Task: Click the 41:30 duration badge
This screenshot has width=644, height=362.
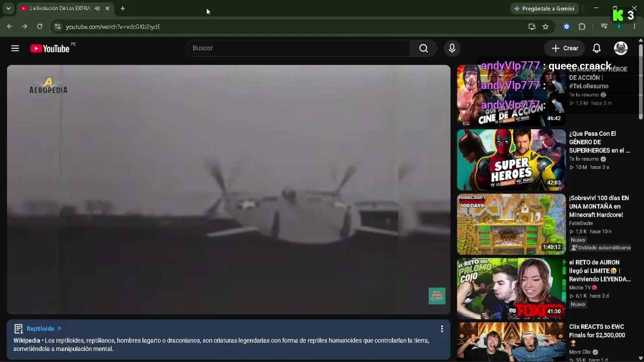Action: [x=554, y=312]
